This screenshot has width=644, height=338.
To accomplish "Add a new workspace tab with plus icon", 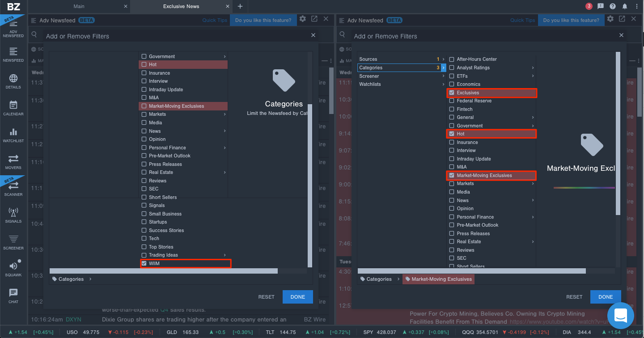I will click(x=240, y=6).
